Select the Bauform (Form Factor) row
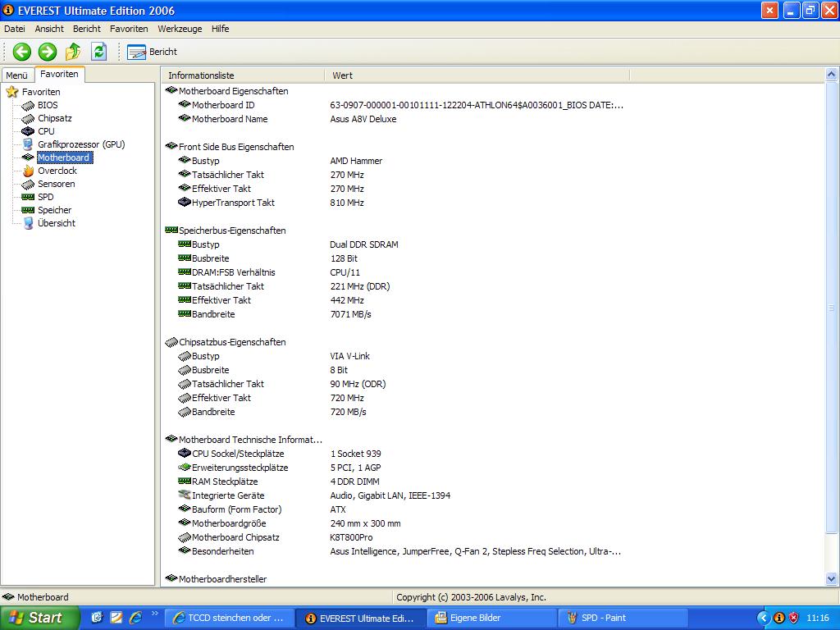Image resolution: width=840 pixels, height=630 pixels. (262, 509)
